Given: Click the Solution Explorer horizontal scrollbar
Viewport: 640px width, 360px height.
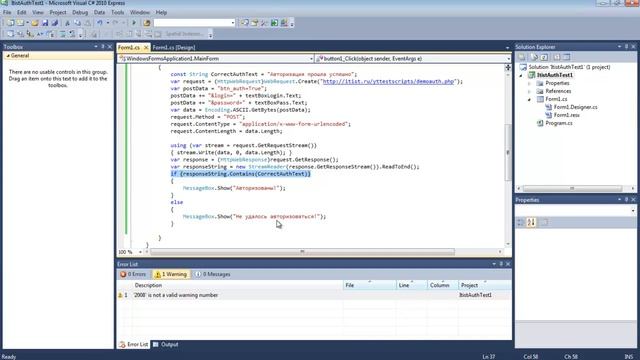Looking at the screenshot, I should 572,189.
